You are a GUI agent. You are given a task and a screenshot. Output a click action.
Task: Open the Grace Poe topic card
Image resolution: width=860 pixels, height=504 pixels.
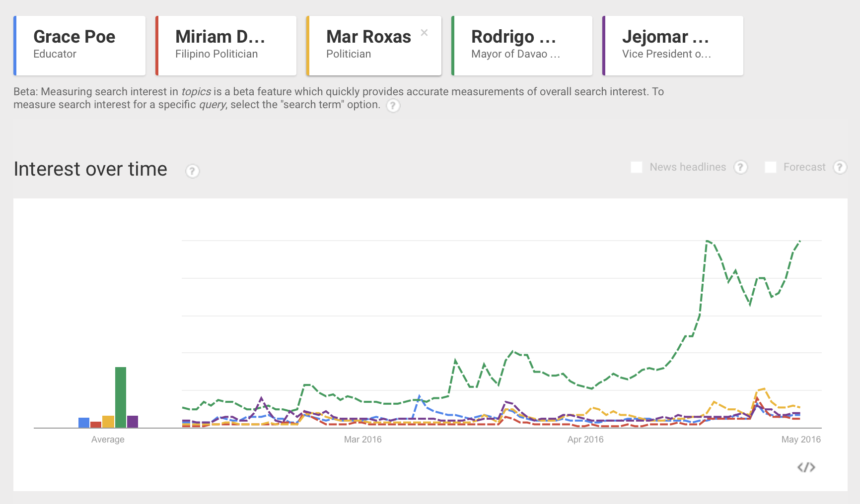click(x=79, y=45)
